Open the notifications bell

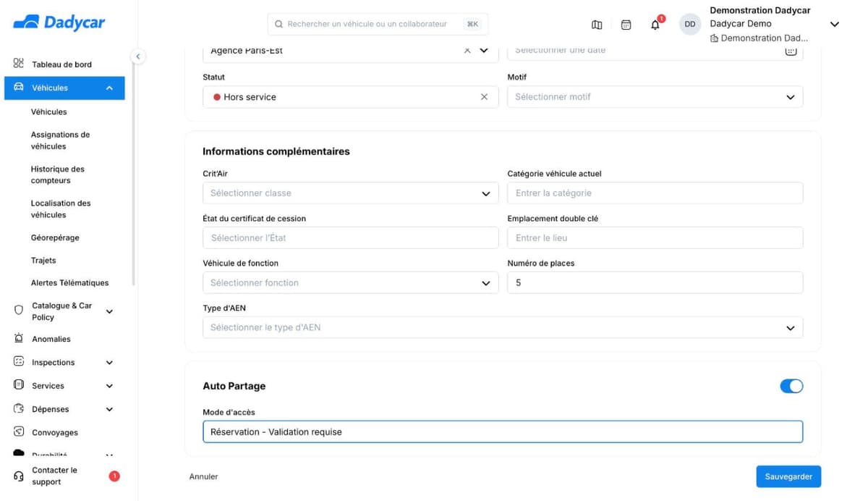click(655, 25)
